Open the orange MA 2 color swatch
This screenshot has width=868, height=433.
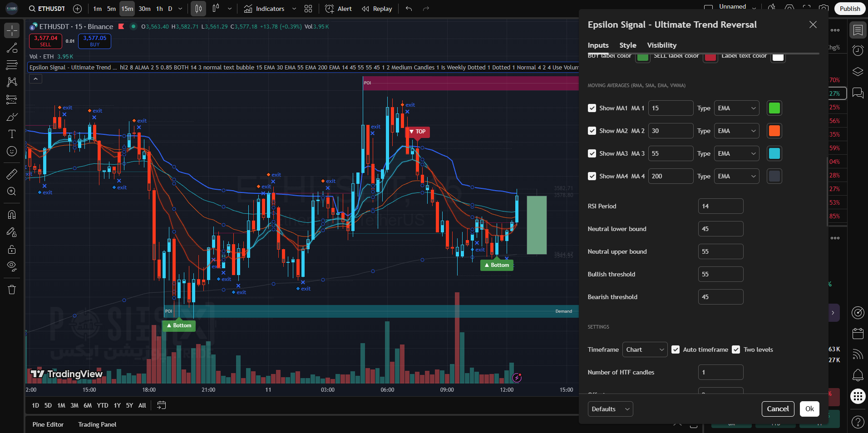click(774, 131)
